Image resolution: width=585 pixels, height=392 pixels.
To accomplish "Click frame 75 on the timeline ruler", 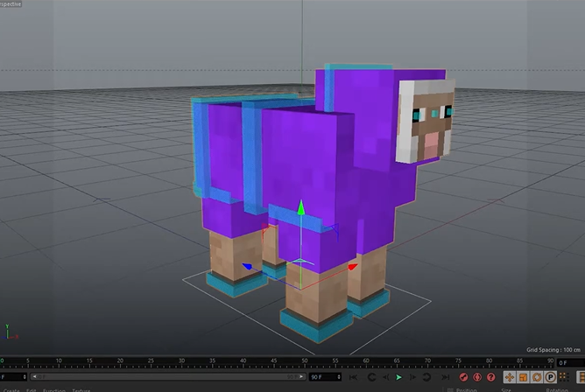I will click(458, 360).
